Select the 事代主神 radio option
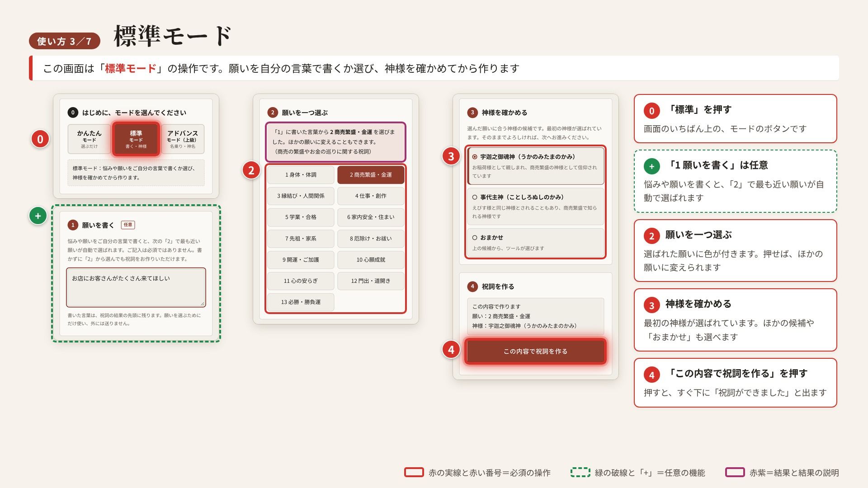Viewport: 868px width, 488px height. tap(535, 206)
